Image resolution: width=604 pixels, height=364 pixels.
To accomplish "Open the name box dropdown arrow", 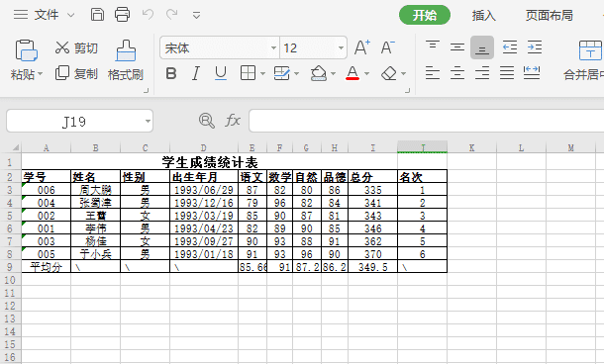I will click(148, 122).
